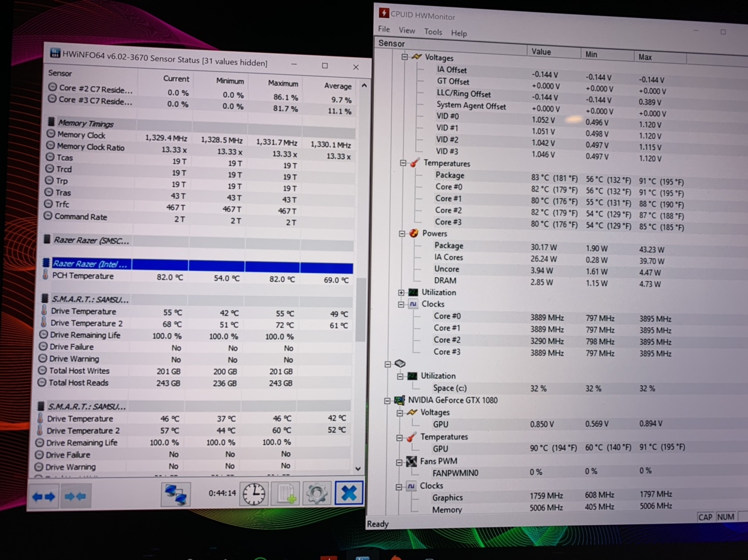Click chip icon beside Memory Timings header

tap(51, 122)
